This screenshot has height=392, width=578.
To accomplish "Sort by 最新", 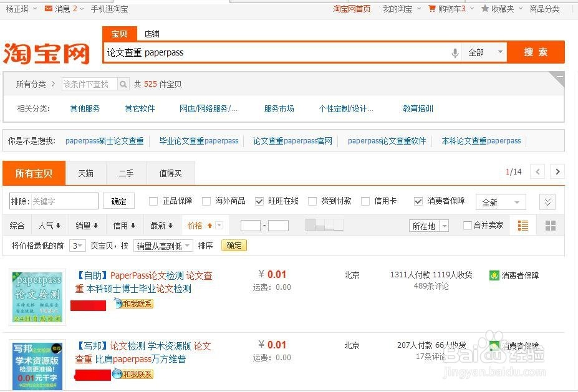I will coord(162,226).
